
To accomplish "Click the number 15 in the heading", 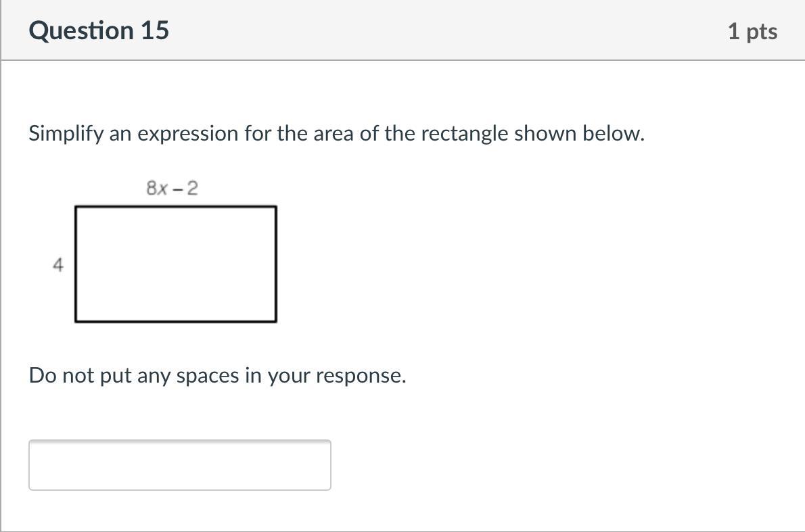I will pos(155,30).
